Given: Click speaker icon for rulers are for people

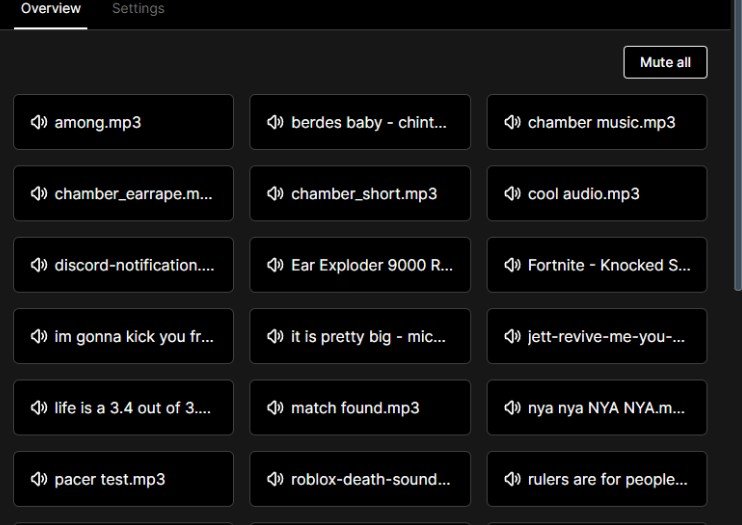Looking at the screenshot, I should pyautogui.click(x=512, y=479).
